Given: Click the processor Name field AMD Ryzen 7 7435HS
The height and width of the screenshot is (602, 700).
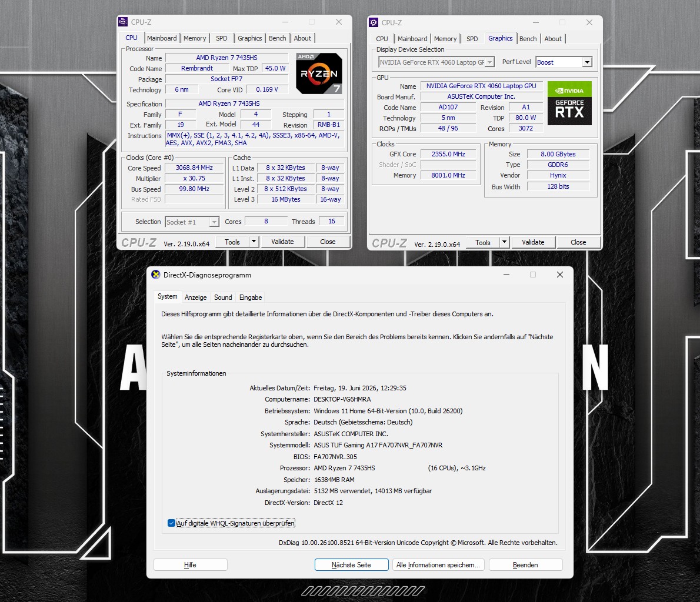Looking at the screenshot, I should pos(227,58).
